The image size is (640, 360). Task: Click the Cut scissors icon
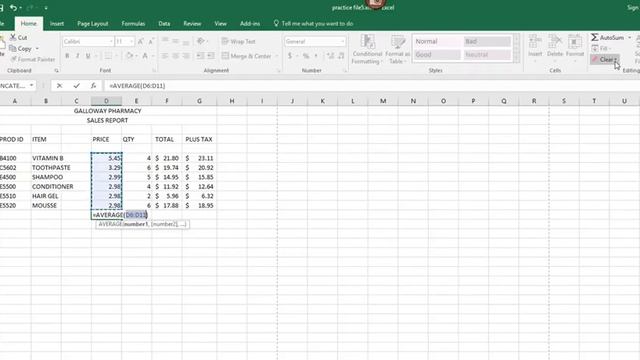(13, 37)
